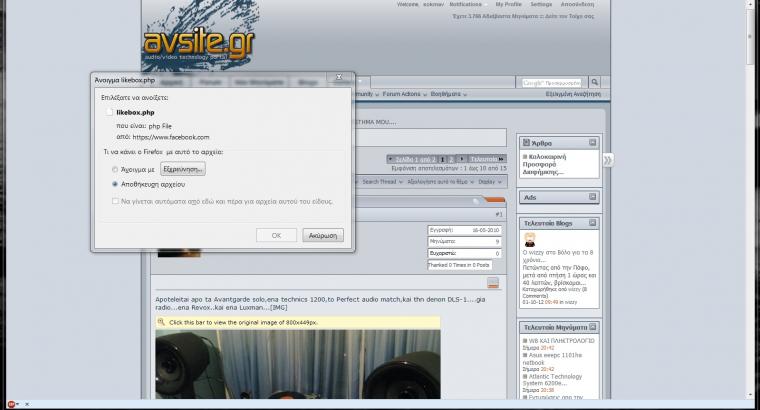Open the 'WB ΚΑΙ ΠΛΗΚΤΡΟΛΟΓΙΟ' latest message
The width and height of the screenshot is (760, 410).
[561, 341]
